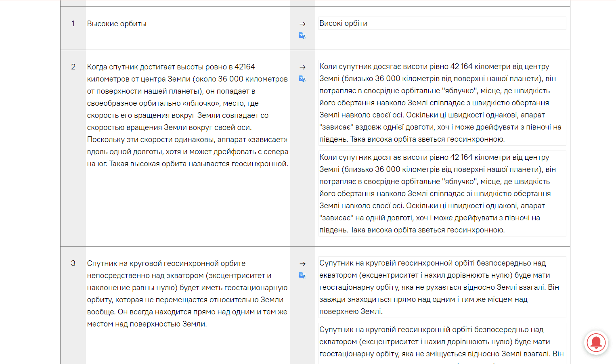Select row 3 translation containing 'не зміщується'
The height and width of the screenshot is (364, 616).
click(x=442, y=343)
